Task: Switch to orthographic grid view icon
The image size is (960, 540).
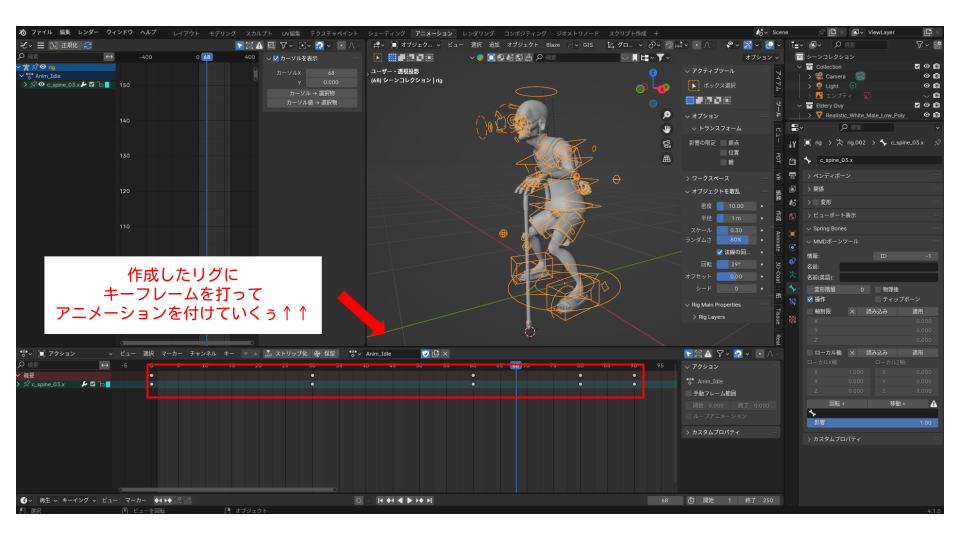Action: (x=667, y=158)
